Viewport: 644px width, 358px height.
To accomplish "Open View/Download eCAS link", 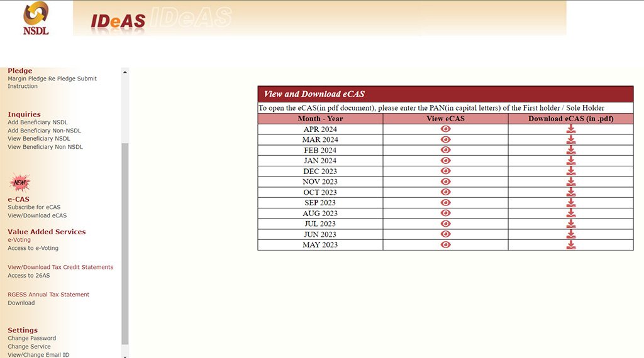I will pos(37,215).
